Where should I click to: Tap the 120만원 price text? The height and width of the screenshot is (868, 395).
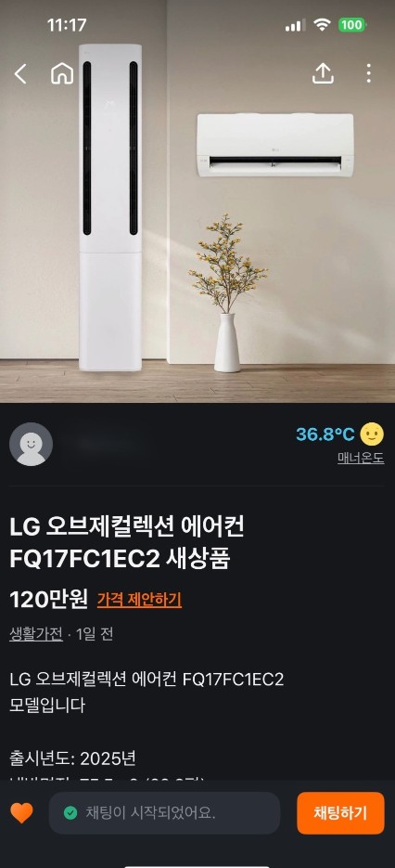coord(49,599)
